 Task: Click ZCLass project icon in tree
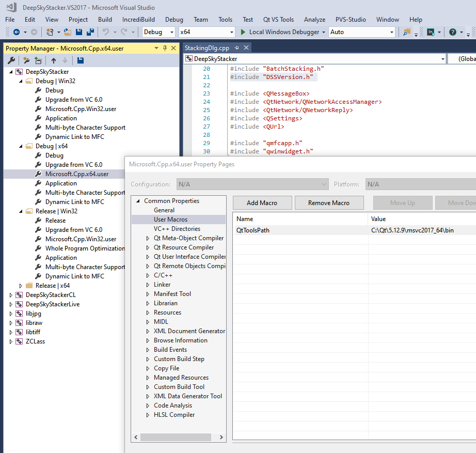(x=19, y=341)
